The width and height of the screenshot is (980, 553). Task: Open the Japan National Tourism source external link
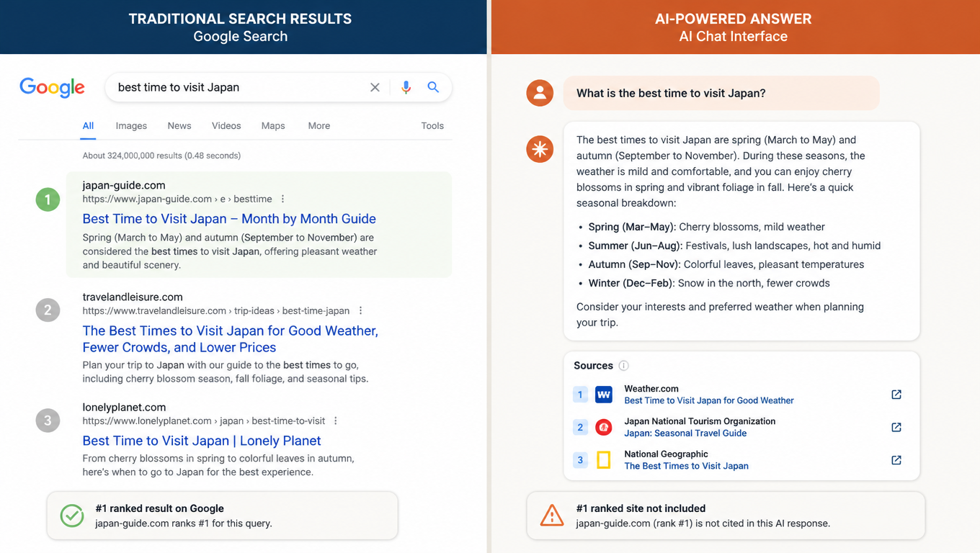click(896, 427)
